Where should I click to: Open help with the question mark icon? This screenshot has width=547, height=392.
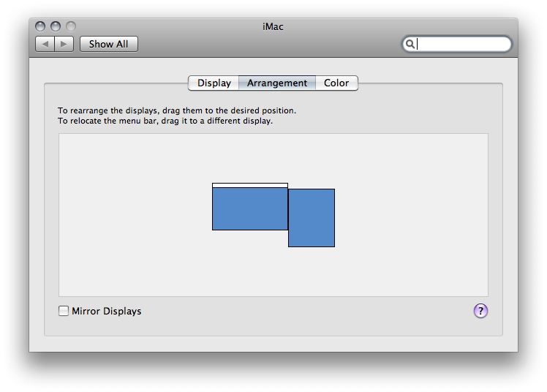pos(480,311)
